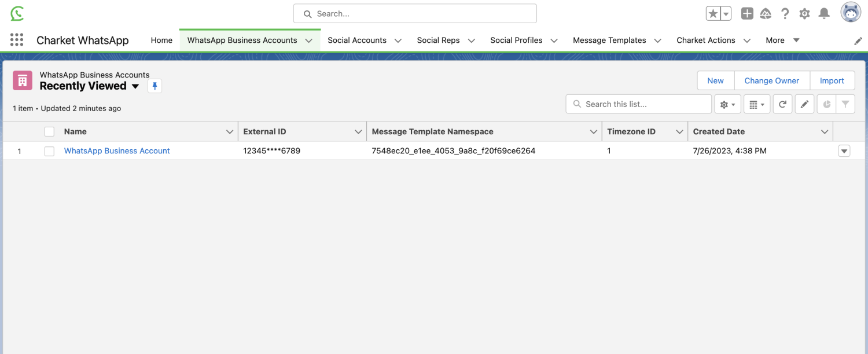Open the Social Profiles tab chevron menu
This screenshot has width=868, height=354.
pos(554,40)
